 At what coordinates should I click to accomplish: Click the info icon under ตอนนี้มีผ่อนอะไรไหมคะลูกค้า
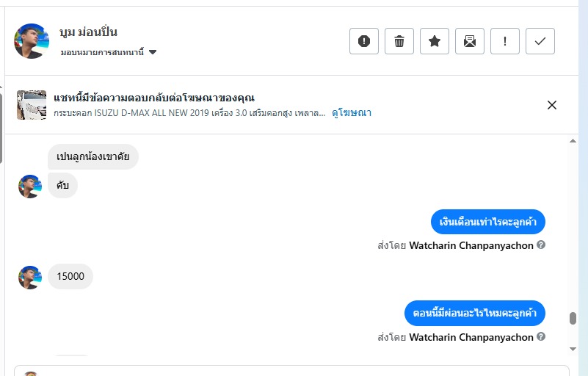pyautogui.click(x=541, y=337)
